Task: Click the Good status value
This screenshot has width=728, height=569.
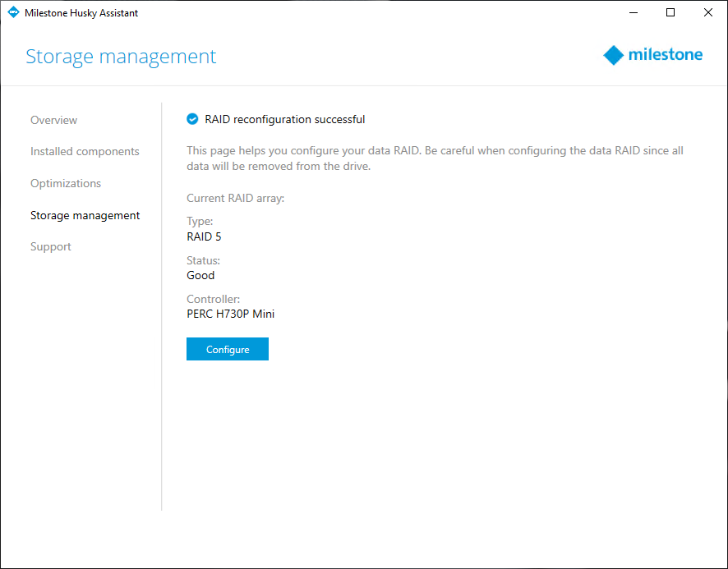Action: click(200, 275)
